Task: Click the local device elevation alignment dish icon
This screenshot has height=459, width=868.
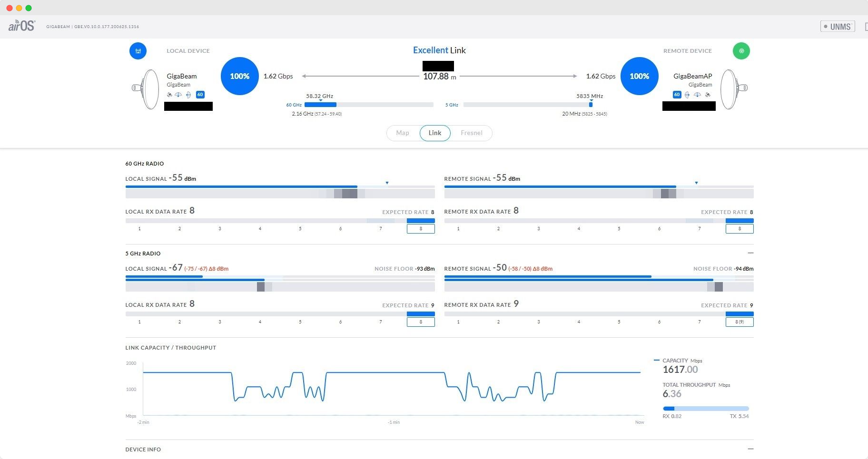Action: click(178, 95)
